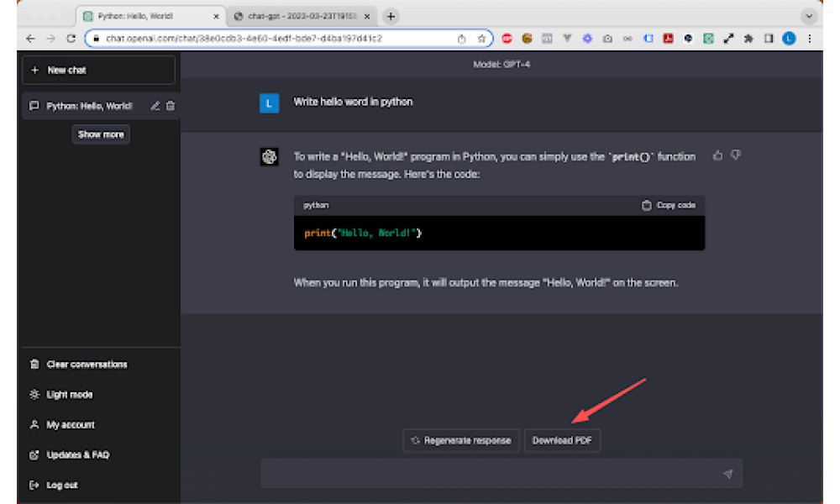Close the Python: Hello, World! tab
The height and width of the screenshot is (504, 840).
pos(216,17)
